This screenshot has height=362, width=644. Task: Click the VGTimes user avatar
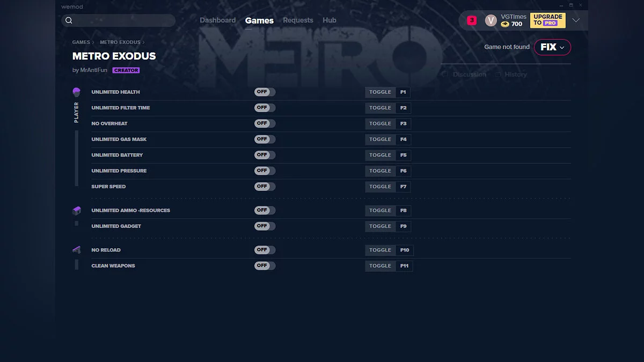pos(491,20)
